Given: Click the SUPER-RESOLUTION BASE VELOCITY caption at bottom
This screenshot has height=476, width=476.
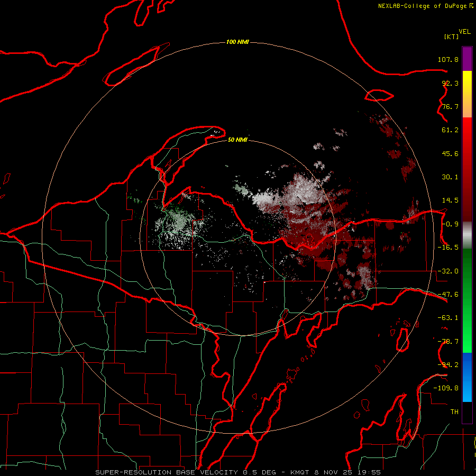Looking at the screenshot, I should (238, 472).
